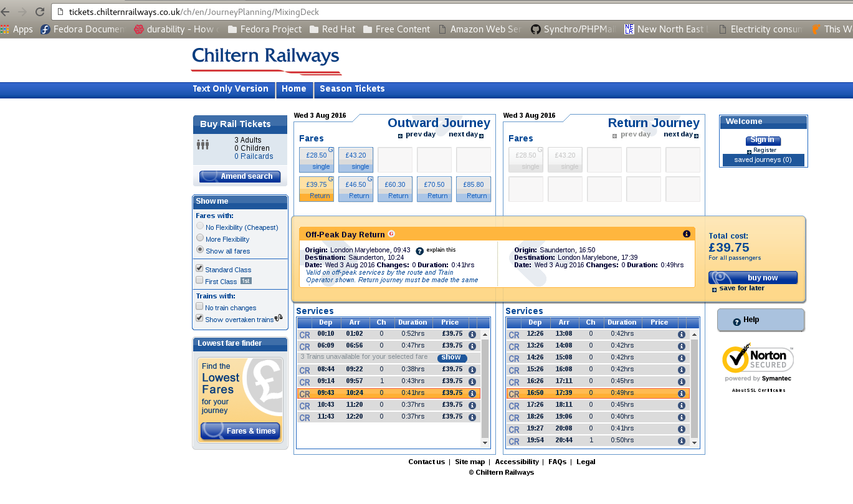The image size is (853, 504).
Task: Click the 'explain this' question mark icon
Action: coord(419,251)
